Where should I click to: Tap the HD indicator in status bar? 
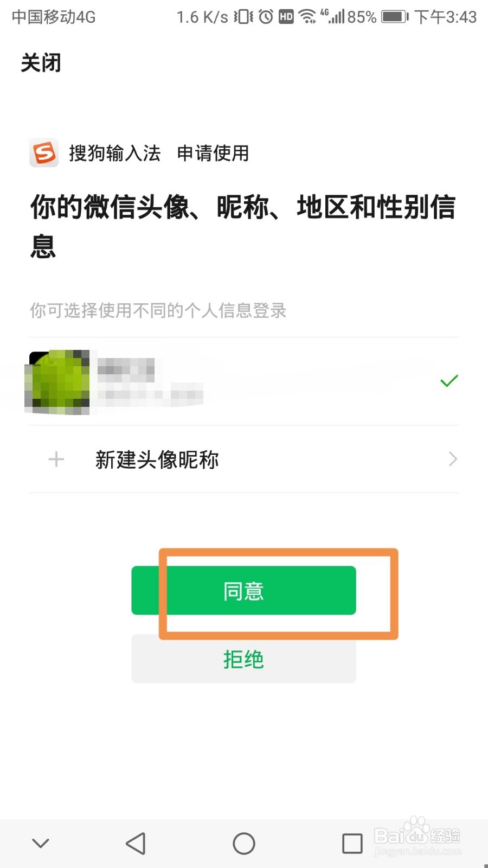tap(286, 17)
